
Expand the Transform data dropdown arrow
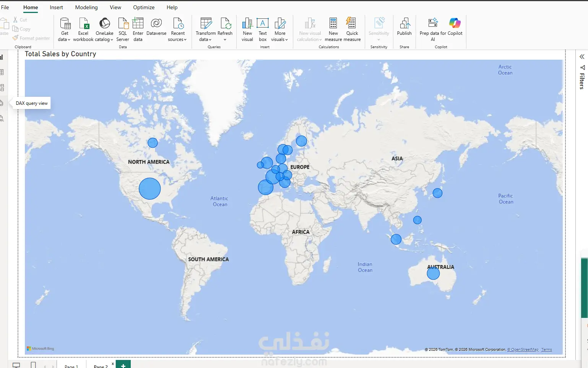(x=210, y=40)
